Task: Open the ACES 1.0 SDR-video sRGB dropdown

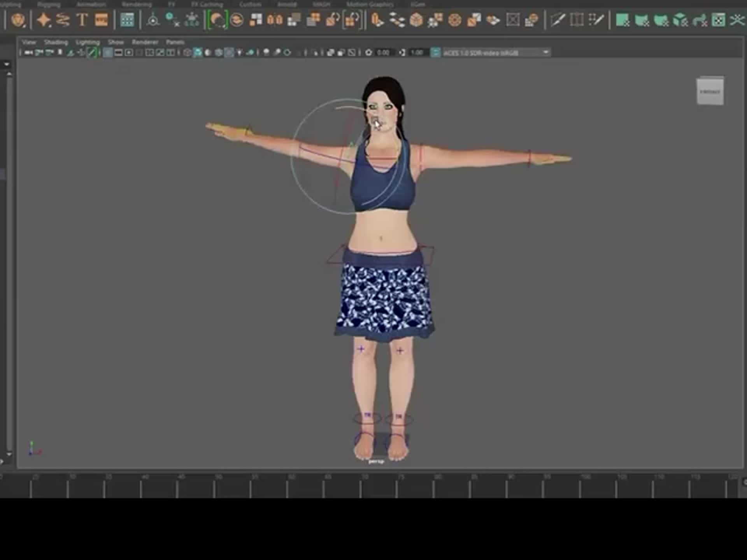Action: click(494, 53)
